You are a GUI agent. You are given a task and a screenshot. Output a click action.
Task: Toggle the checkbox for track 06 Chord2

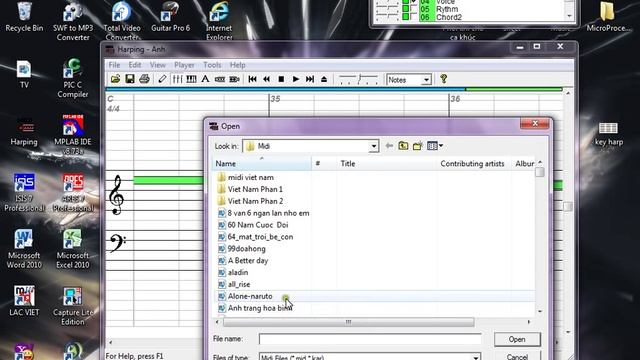tap(414, 17)
